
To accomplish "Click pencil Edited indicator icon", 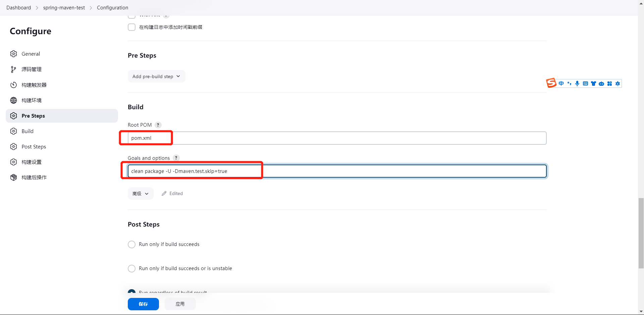I will pyautogui.click(x=164, y=193).
